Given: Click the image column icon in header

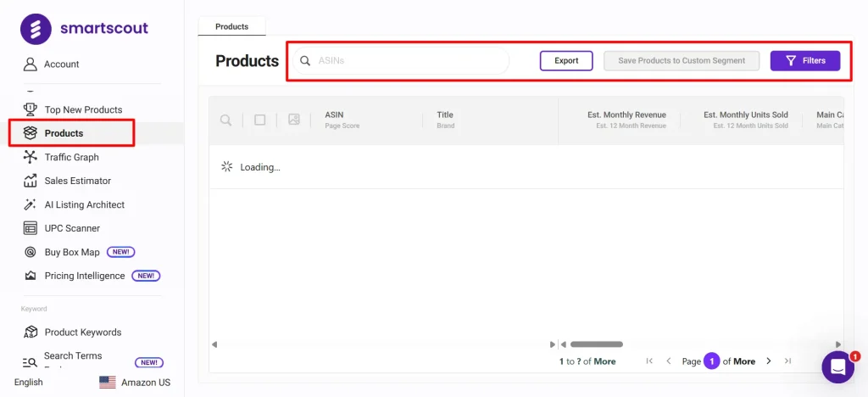Looking at the screenshot, I should click(x=294, y=119).
